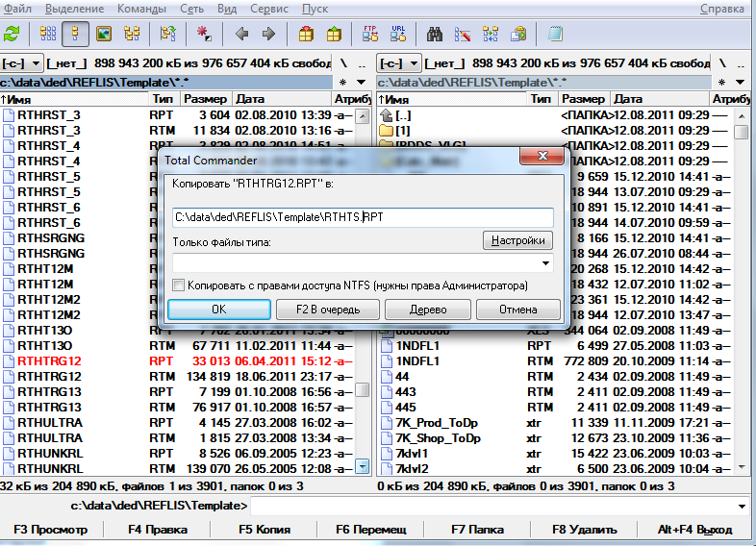Open the Файл menu
Screen dimensions: 756x546
[x=18, y=9]
